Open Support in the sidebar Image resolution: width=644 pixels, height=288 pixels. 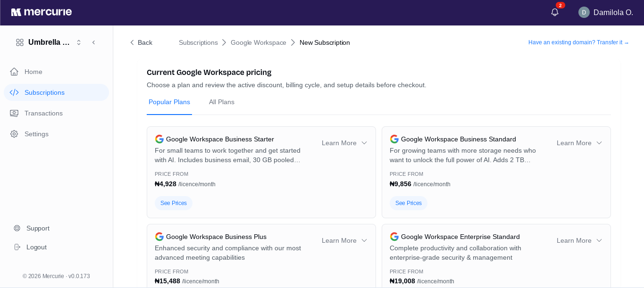tap(38, 228)
